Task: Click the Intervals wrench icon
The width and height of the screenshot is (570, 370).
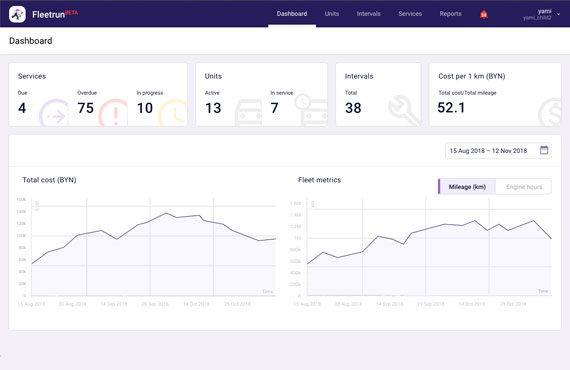Action: click(404, 110)
